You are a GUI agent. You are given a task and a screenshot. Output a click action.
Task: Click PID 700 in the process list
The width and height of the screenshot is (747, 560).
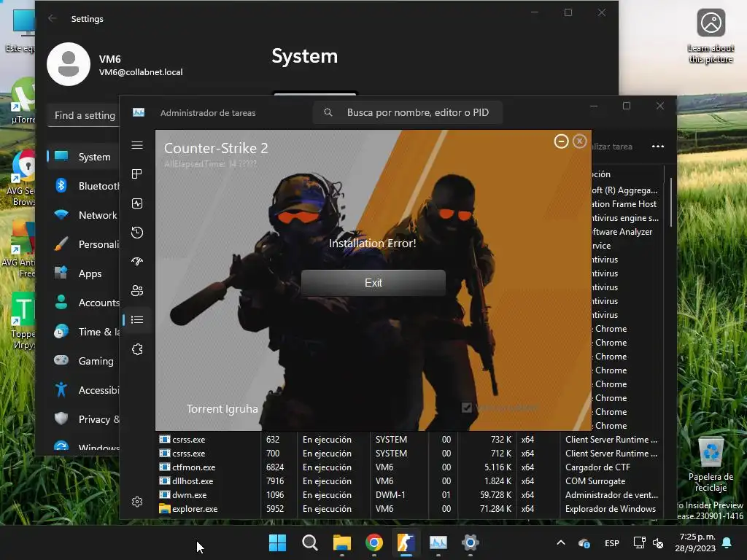tap(273, 454)
